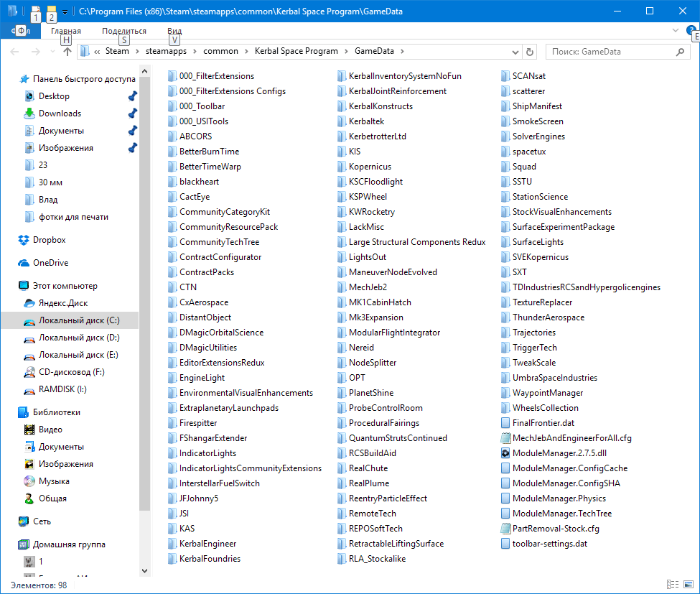This screenshot has width=700, height=594.
Task: Select Локальный диск (D:) in navigation
Action: tap(79, 338)
